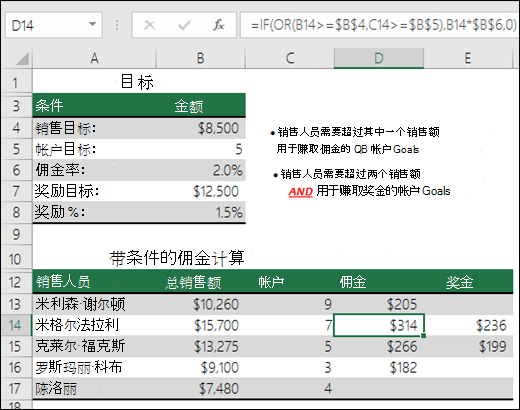This screenshot has width=520, height=410.
Task: Select the $205 commission cell
Action: [379, 304]
